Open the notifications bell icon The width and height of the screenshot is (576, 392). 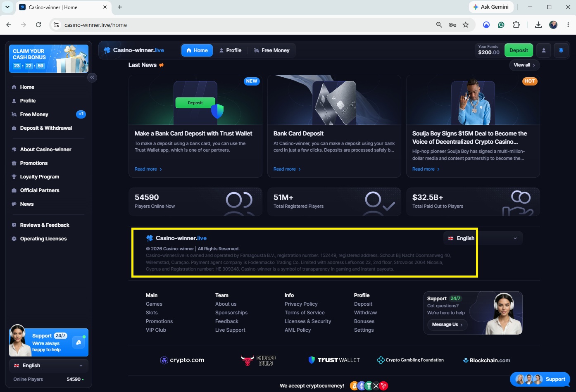[561, 50]
